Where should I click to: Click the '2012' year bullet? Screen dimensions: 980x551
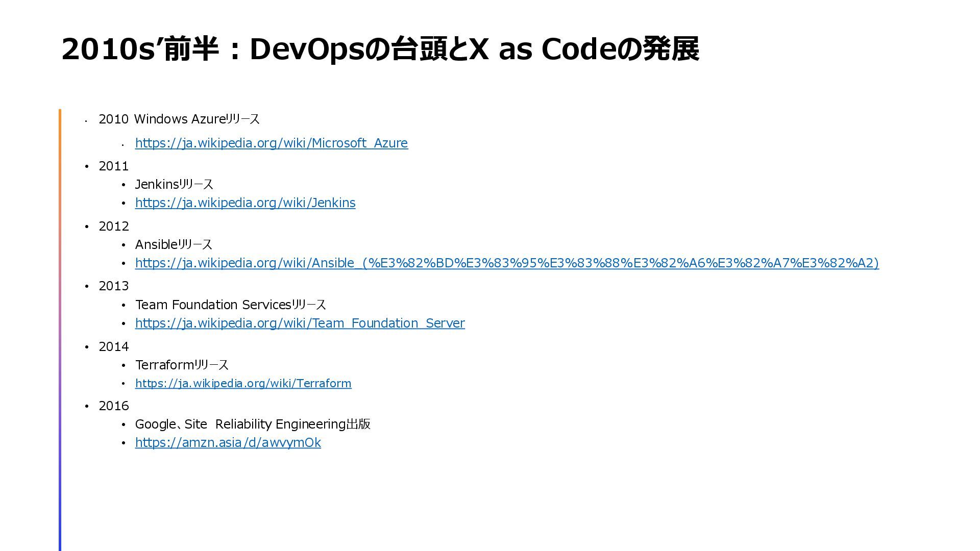point(113,227)
